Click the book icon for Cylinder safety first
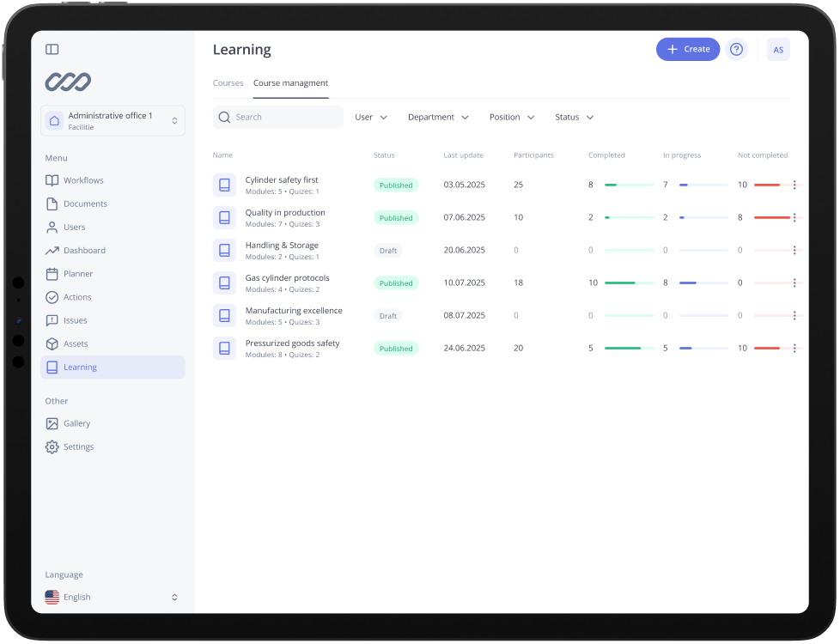The width and height of the screenshot is (840, 644). 224,185
